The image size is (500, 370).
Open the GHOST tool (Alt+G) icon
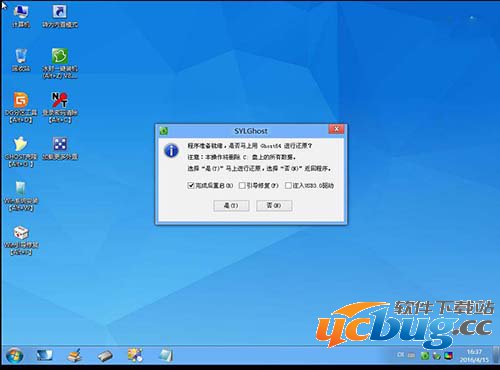pos(21,151)
